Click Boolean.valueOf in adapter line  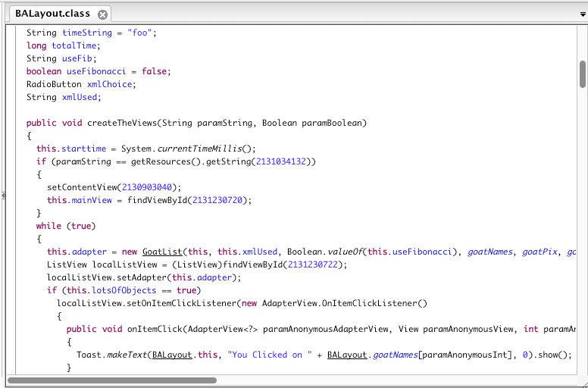coord(325,252)
